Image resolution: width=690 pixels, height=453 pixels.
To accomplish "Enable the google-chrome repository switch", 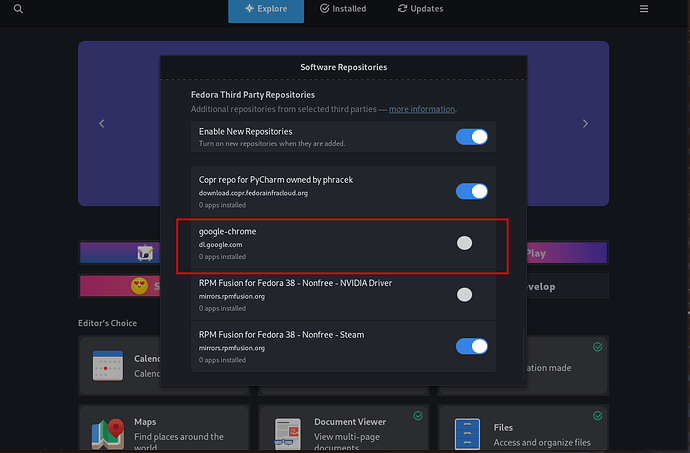I will (x=464, y=243).
